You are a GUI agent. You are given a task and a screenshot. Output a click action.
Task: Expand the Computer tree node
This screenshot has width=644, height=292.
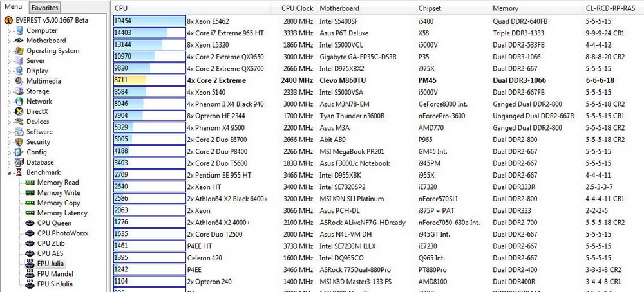[x=9, y=31]
